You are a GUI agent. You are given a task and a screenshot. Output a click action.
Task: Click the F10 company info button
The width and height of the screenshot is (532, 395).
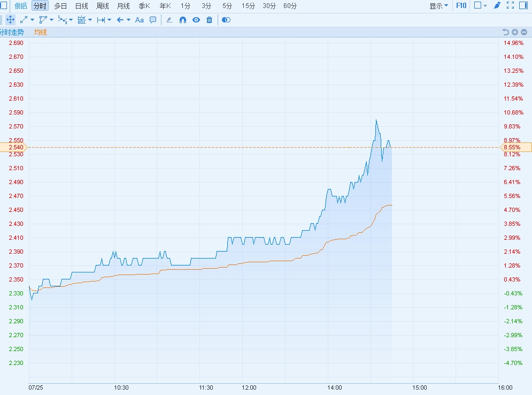461,6
